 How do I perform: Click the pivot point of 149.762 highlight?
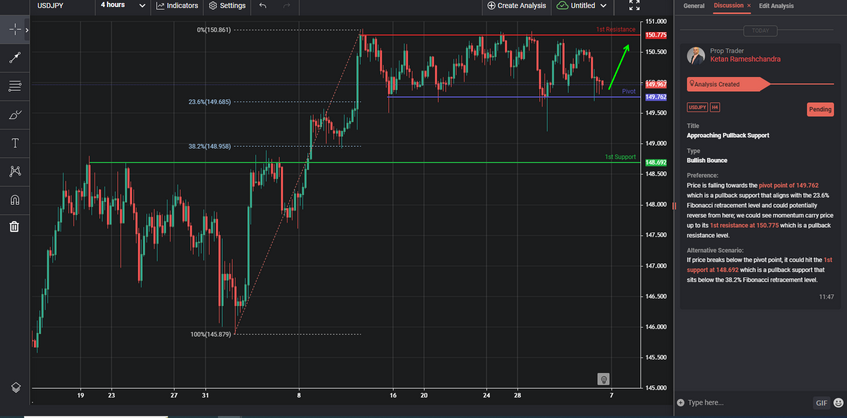tap(788, 185)
